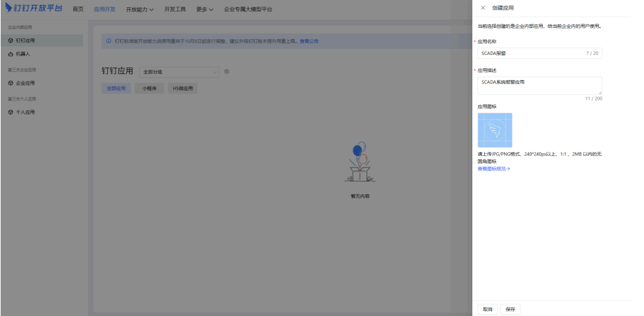This screenshot has height=316, width=644.
Task: Click the 保存 button
Action: coord(510,309)
